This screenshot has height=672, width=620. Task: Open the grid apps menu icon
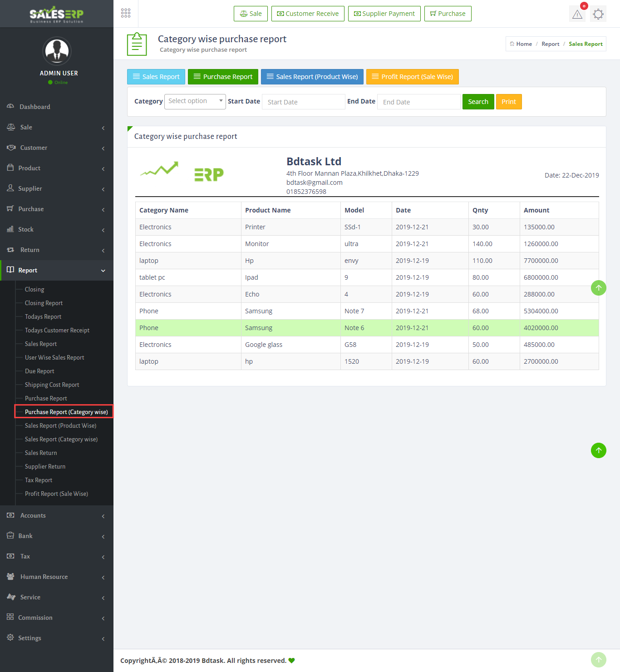[126, 13]
